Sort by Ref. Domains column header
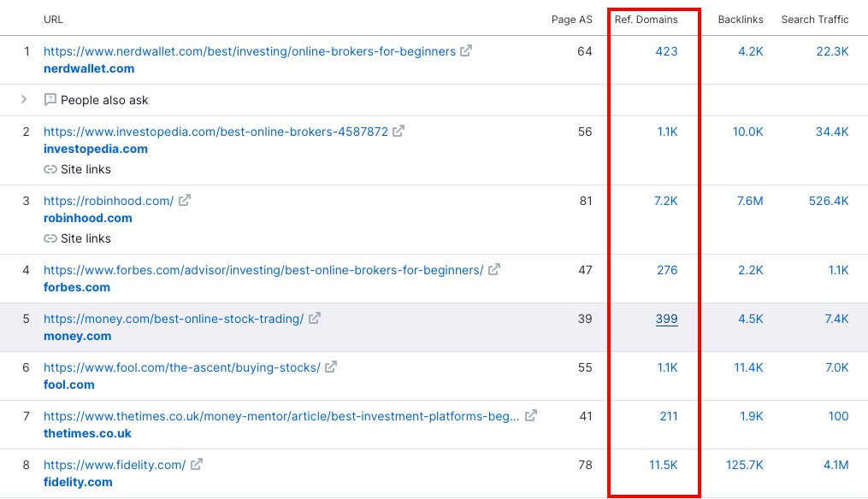The image size is (868, 499). pyautogui.click(x=646, y=20)
